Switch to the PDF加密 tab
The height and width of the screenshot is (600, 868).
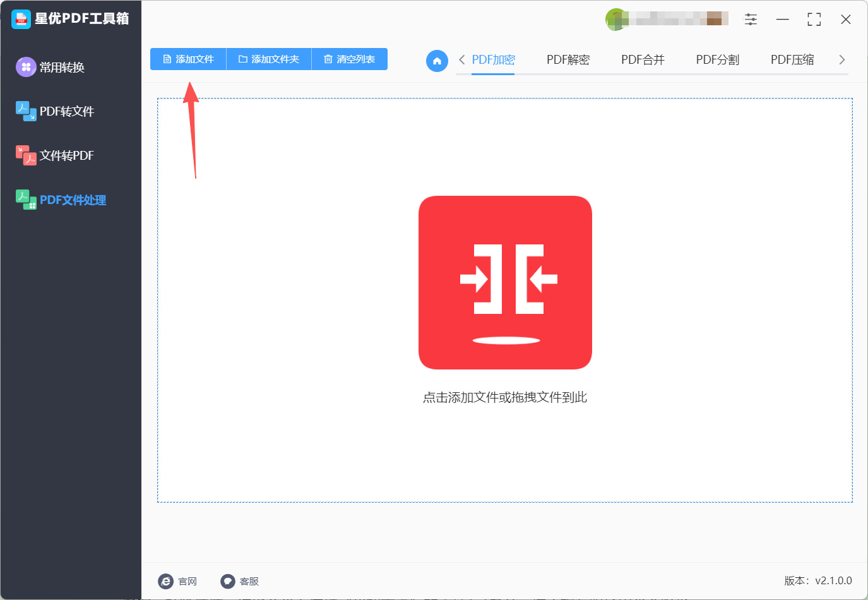493,60
